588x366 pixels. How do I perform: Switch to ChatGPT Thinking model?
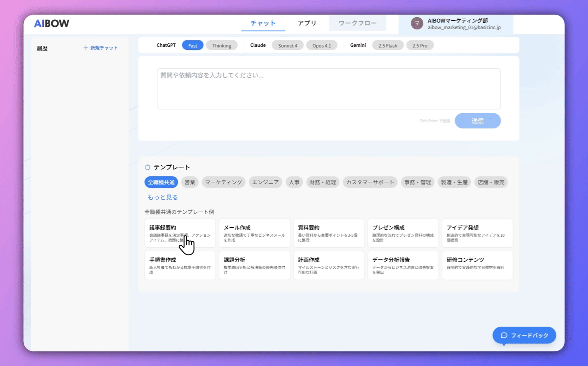tap(221, 45)
